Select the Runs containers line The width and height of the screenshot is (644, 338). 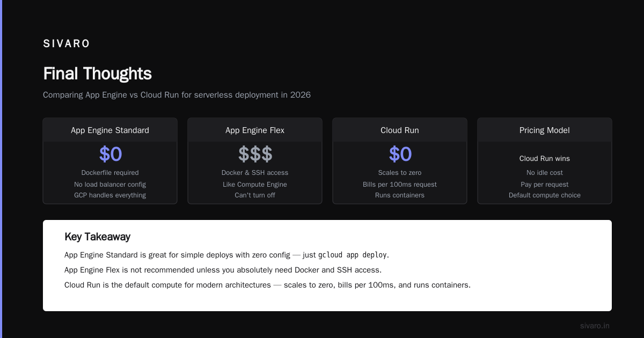point(400,195)
